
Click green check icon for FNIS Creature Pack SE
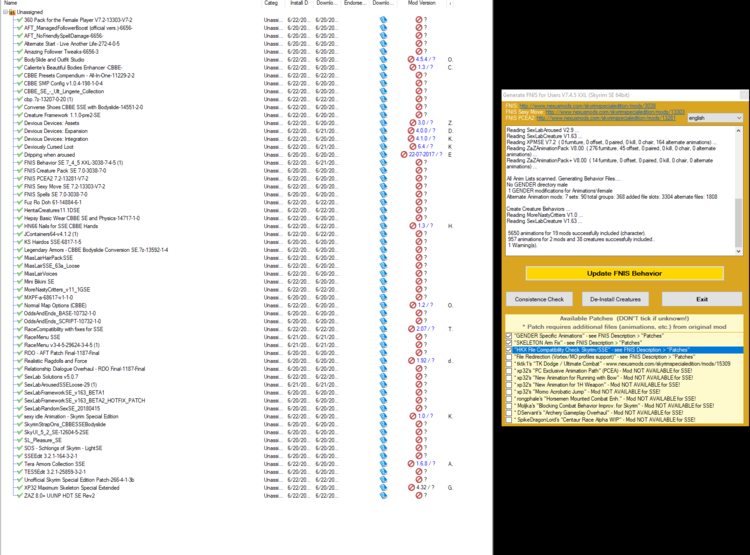click(x=20, y=170)
